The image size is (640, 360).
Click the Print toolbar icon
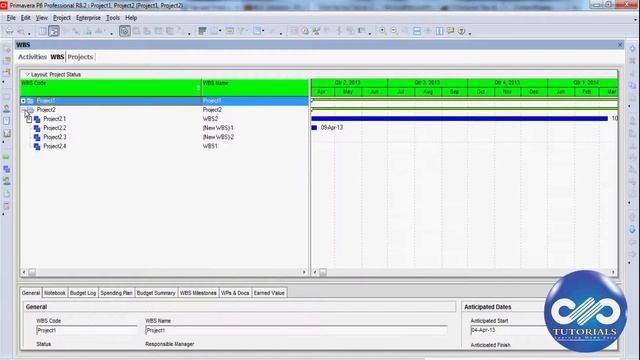[x=9, y=31]
